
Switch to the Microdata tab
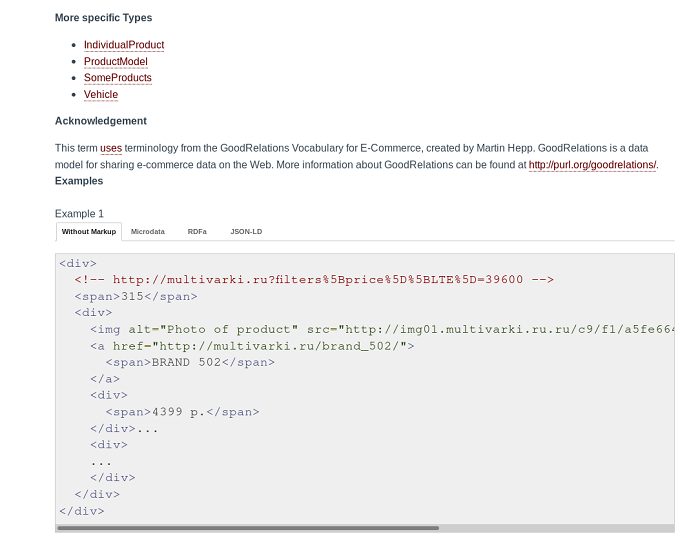(147, 232)
